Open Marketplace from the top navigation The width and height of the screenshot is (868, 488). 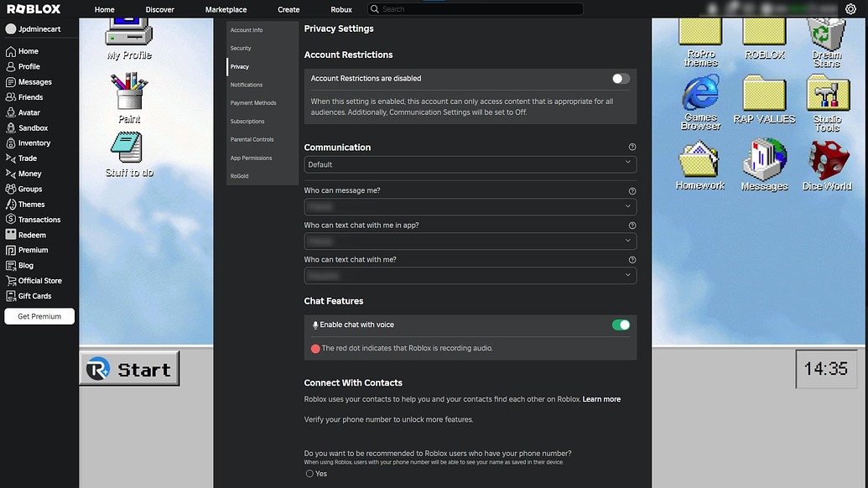pos(226,9)
